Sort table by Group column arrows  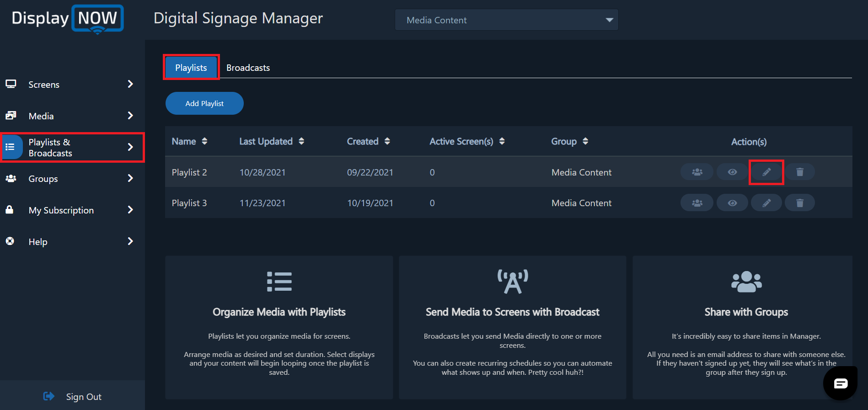[585, 141]
